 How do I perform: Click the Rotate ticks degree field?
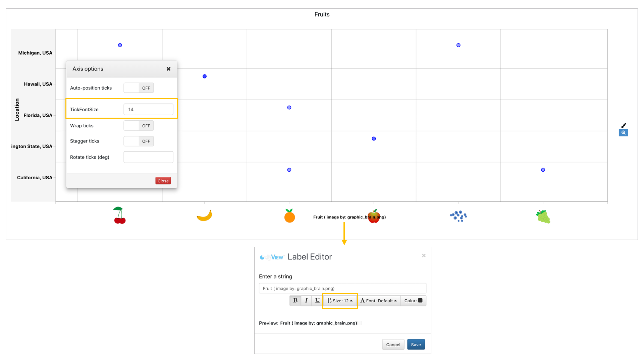(148, 157)
